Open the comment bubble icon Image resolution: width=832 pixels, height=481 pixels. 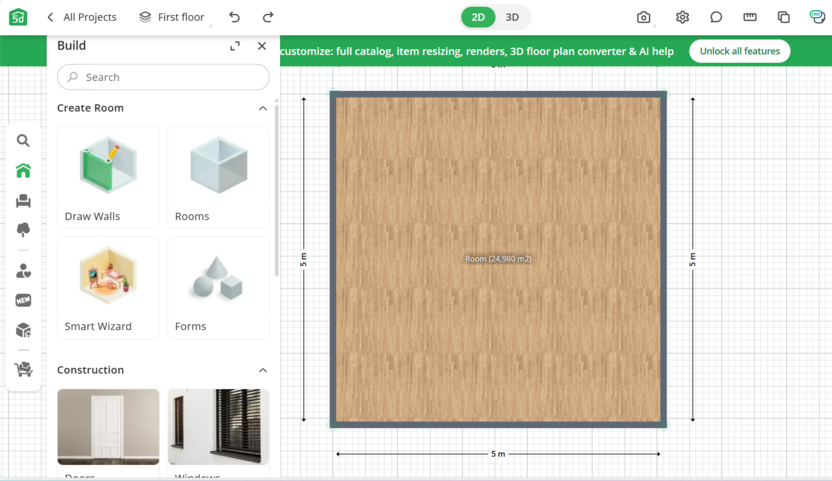click(716, 17)
